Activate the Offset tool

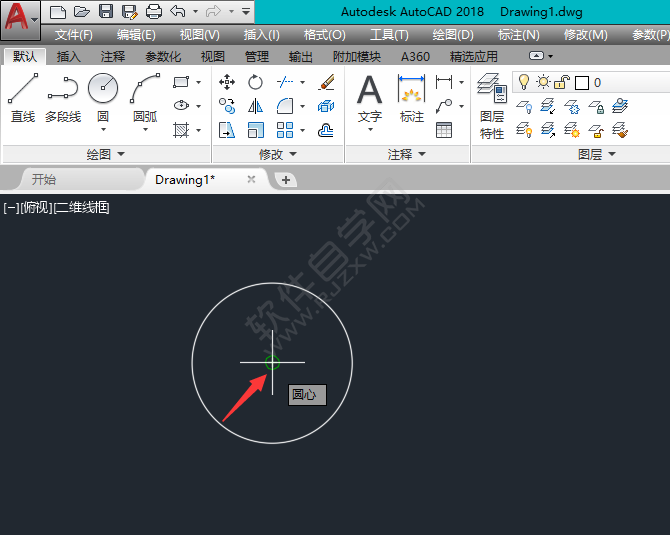tap(326, 130)
